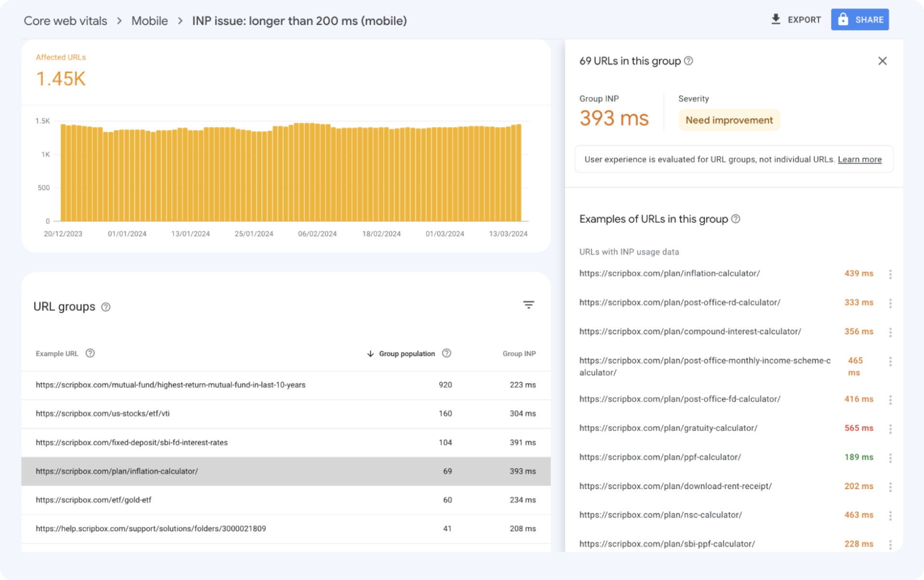This screenshot has height=580, width=924.
Task: Click the Export download icon
Action: point(775,19)
